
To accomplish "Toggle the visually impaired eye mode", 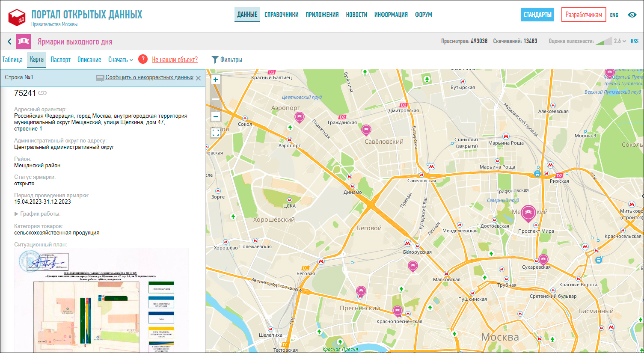I will [632, 15].
